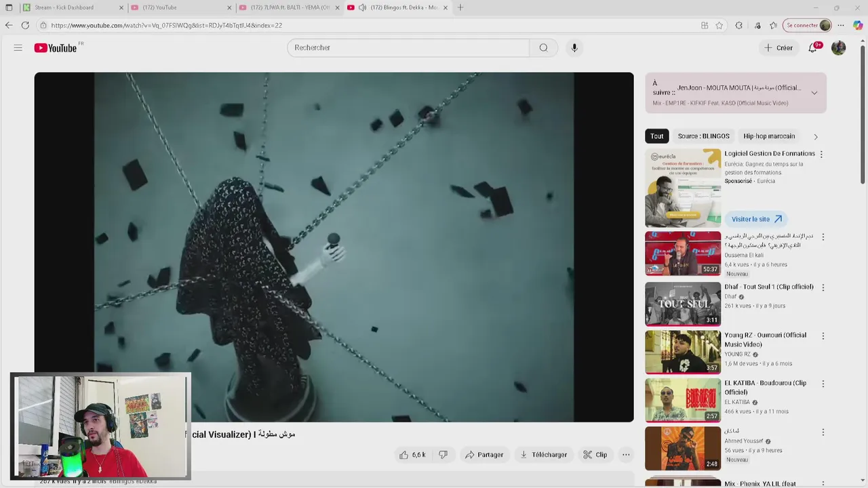
Task: Expand the playlist up-next panel chevron
Action: pyautogui.click(x=814, y=93)
